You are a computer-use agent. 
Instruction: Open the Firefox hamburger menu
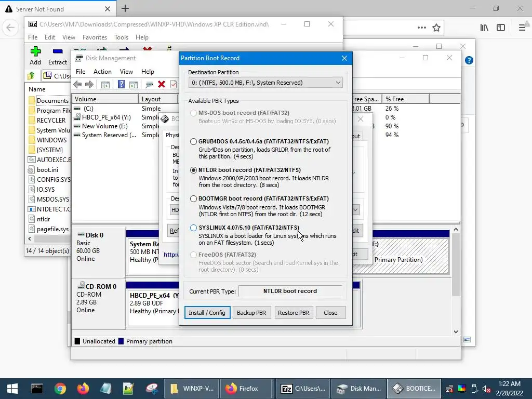(x=522, y=28)
